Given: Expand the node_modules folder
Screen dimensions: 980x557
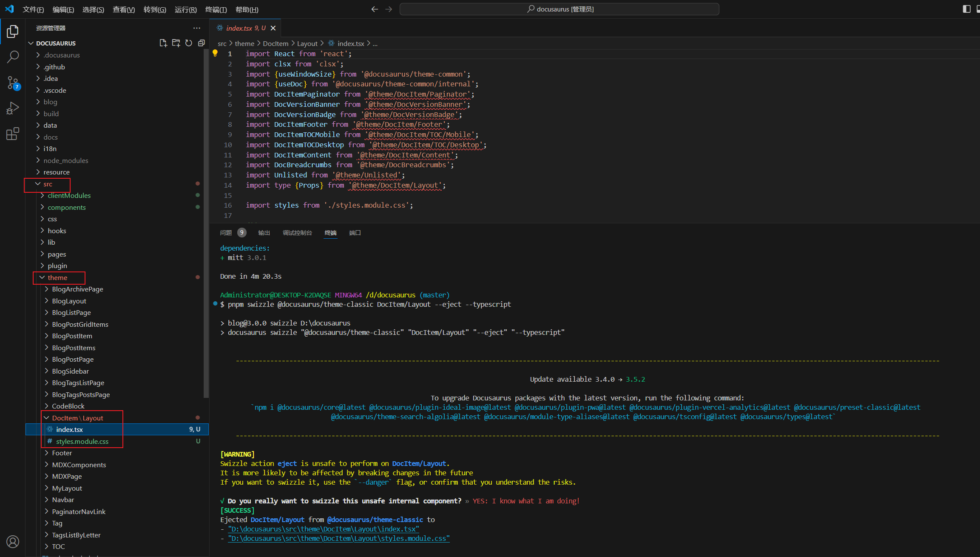Looking at the screenshot, I should (66, 160).
